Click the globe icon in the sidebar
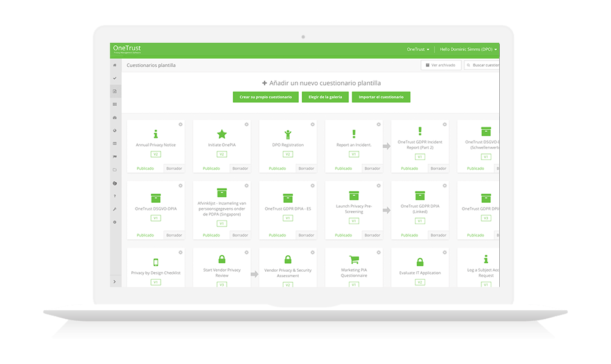The image size is (611, 364). click(115, 131)
